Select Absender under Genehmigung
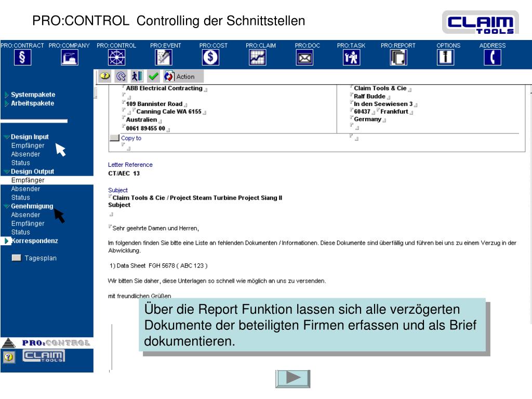Screen dimensions: 532x399 click(25, 215)
